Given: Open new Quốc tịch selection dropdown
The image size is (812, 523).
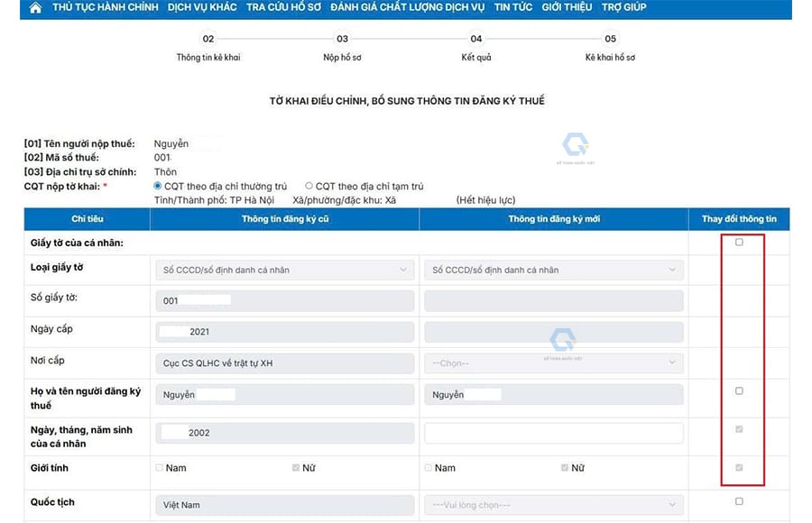Looking at the screenshot, I should tap(553, 505).
